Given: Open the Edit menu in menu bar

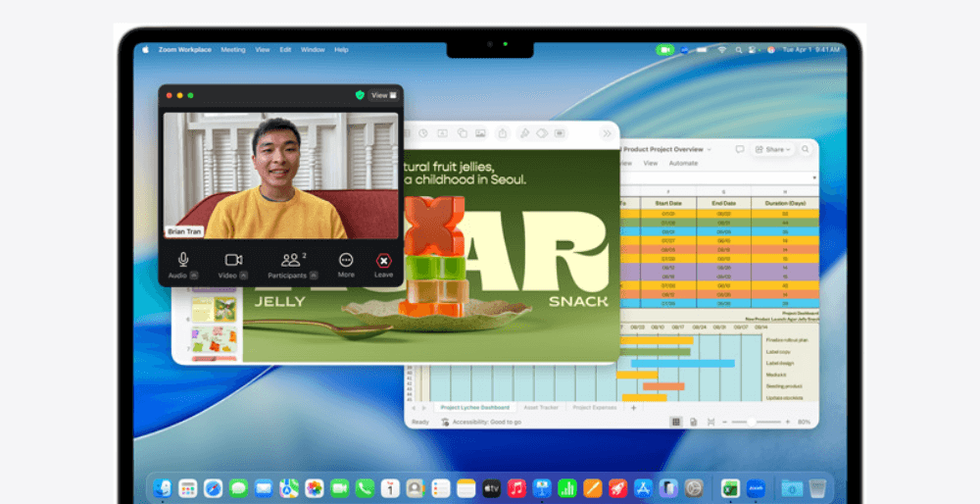Looking at the screenshot, I should pos(285,49).
